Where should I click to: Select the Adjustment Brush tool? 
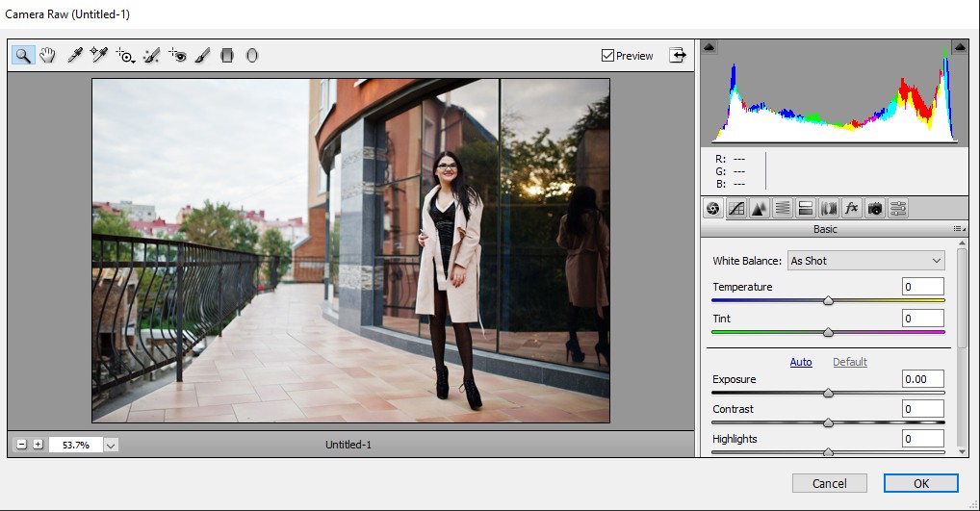tap(202, 56)
